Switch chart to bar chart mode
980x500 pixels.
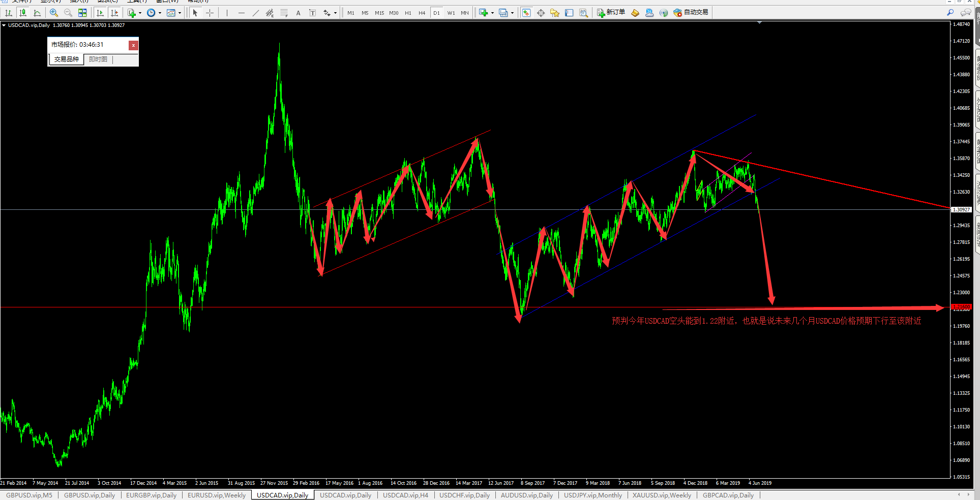pos(9,13)
